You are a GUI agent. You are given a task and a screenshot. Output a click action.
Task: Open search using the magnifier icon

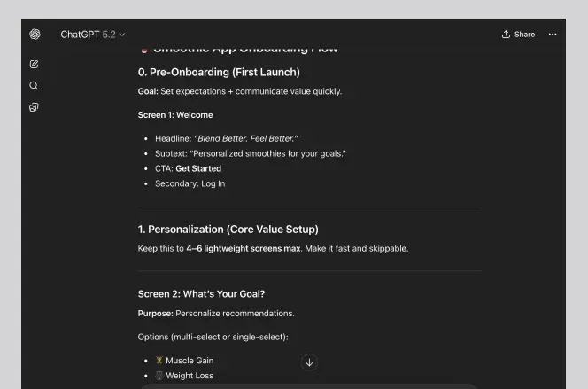click(34, 86)
